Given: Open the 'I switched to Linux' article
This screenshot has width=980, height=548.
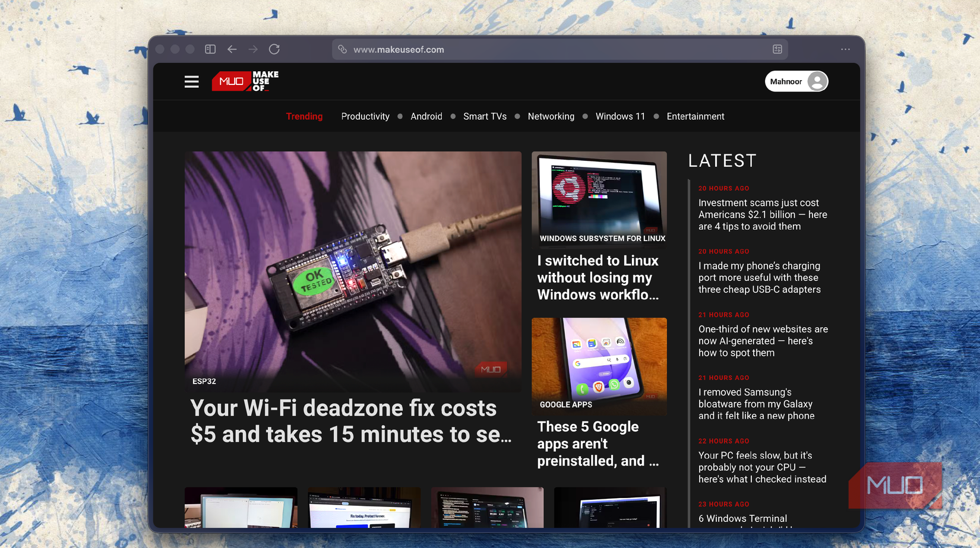Looking at the screenshot, I should click(x=598, y=277).
